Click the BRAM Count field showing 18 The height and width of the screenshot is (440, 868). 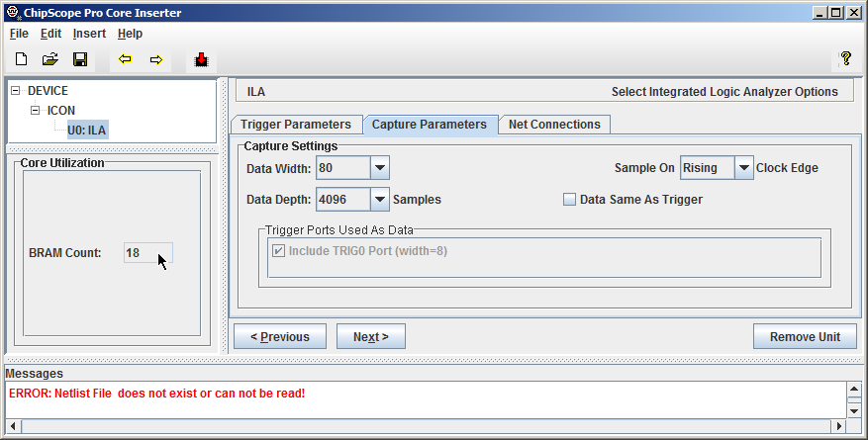pyautogui.click(x=148, y=253)
